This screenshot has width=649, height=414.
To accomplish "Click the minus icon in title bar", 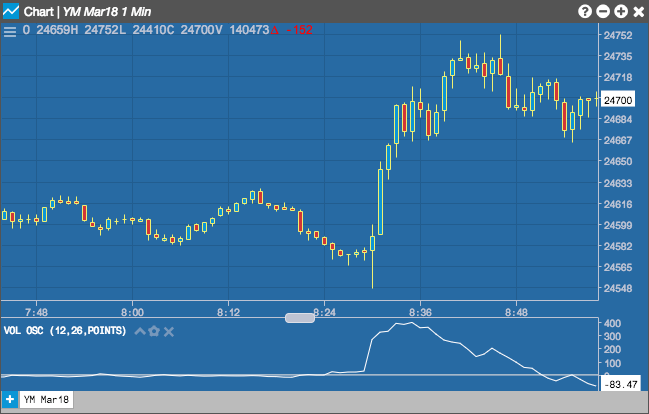I will coord(603,11).
